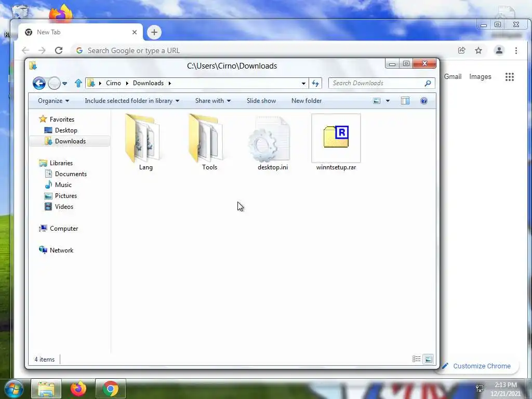Open the Windows Start menu

point(13,389)
